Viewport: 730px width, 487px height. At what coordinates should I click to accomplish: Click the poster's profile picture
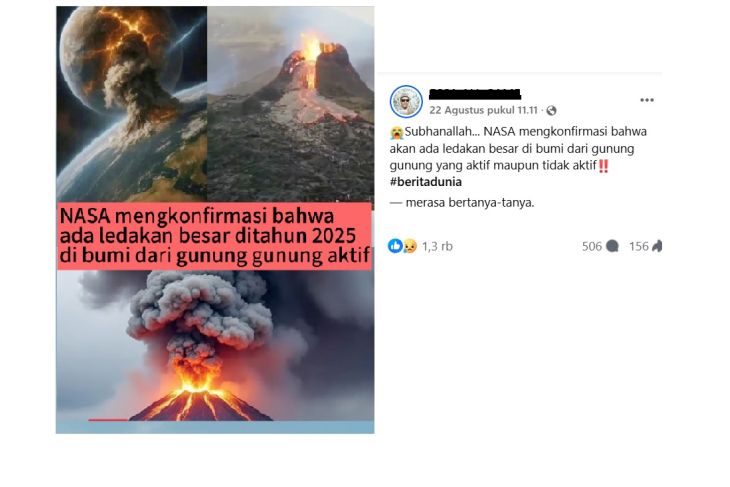406,101
